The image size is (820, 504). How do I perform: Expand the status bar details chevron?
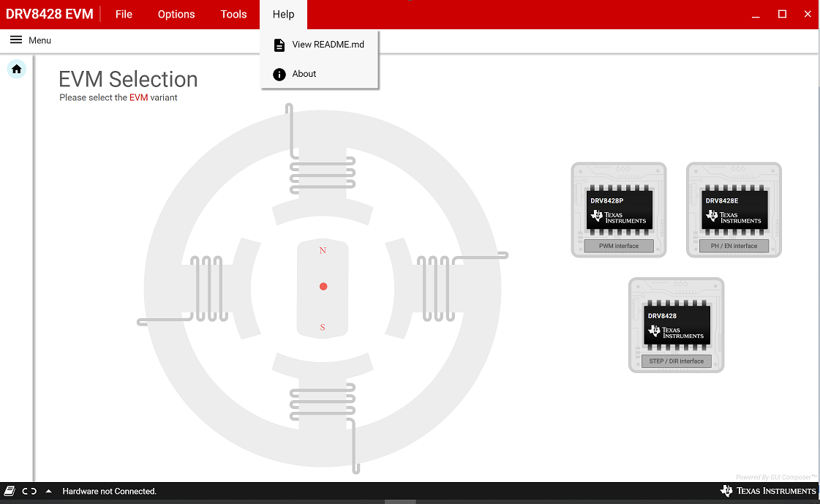[x=48, y=491]
